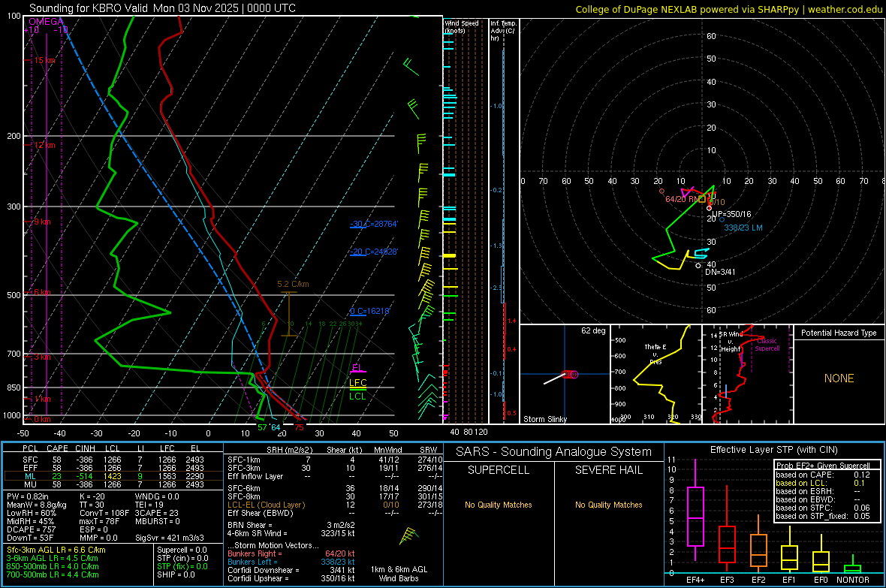886x588 pixels.
Task: Click the Bunkers Right = 64/20 kt line
Action: pyautogui.click(x=291, y=553)
